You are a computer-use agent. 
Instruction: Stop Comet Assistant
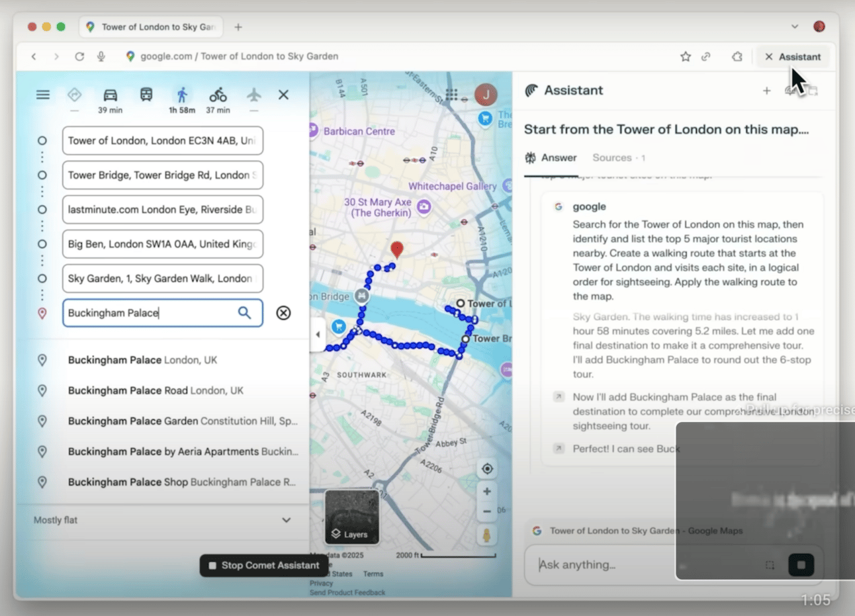pos(265,566)
